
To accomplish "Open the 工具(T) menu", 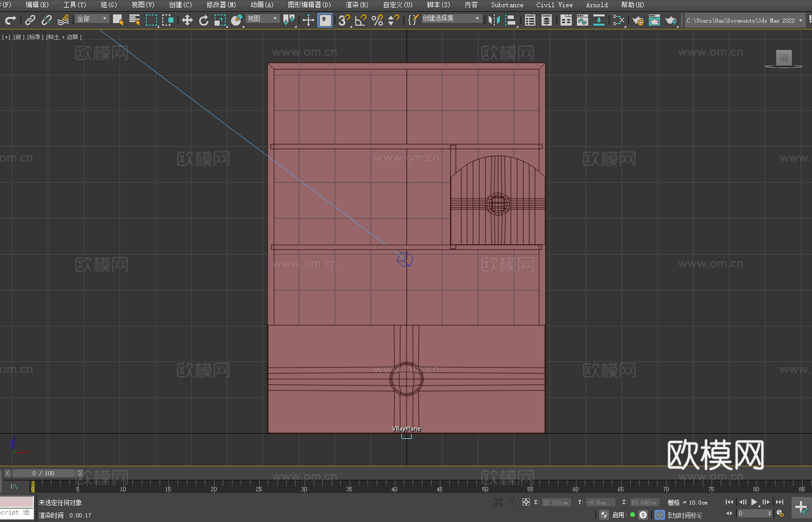I will tap(74, 5).
